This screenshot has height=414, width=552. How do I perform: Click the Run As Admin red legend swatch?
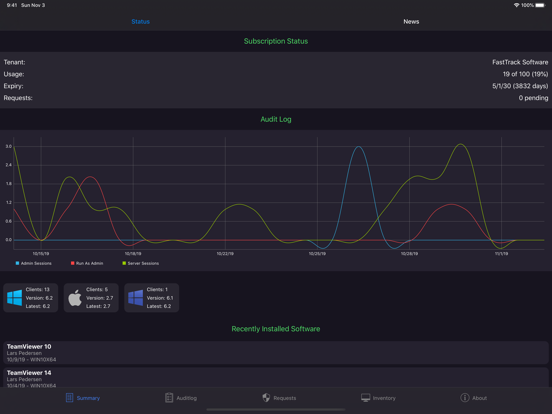click(73, 263)
